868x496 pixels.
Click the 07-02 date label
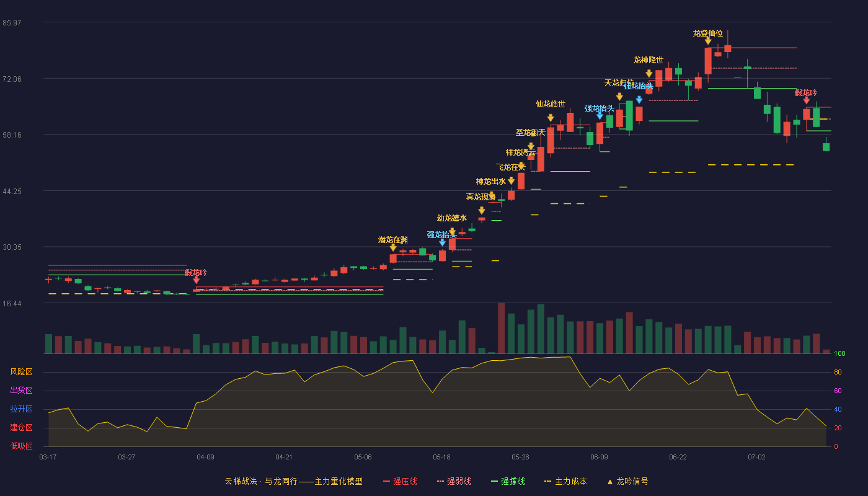tap(756, 457)
